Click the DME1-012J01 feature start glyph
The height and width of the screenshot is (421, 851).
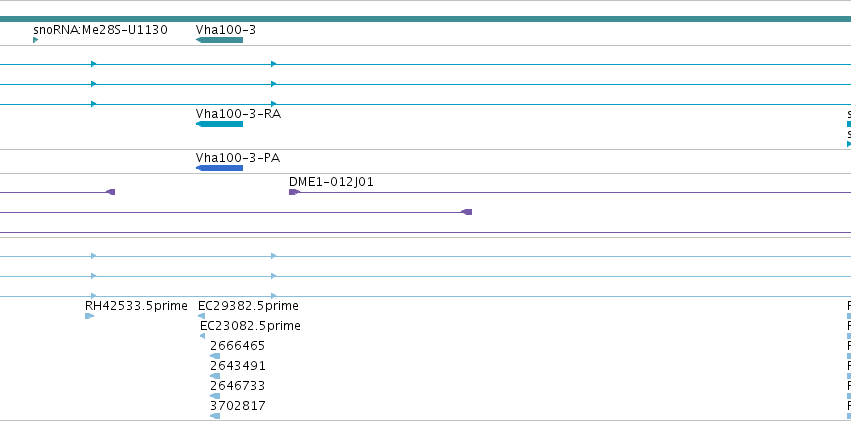tap(294, 192)
